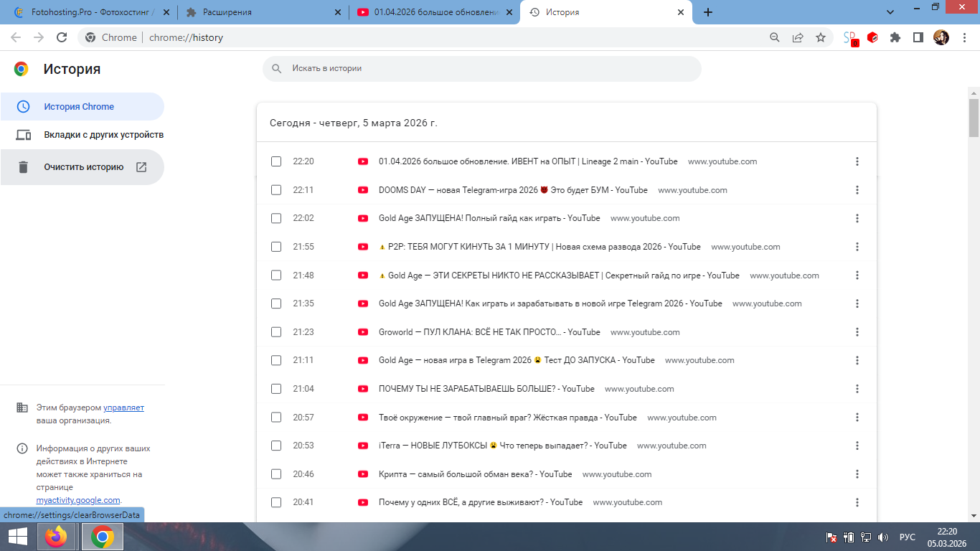Tick the checkbox for the 21:35 Gold Age entry
Screen dimensions: 980x551
(x=276, y=303)
